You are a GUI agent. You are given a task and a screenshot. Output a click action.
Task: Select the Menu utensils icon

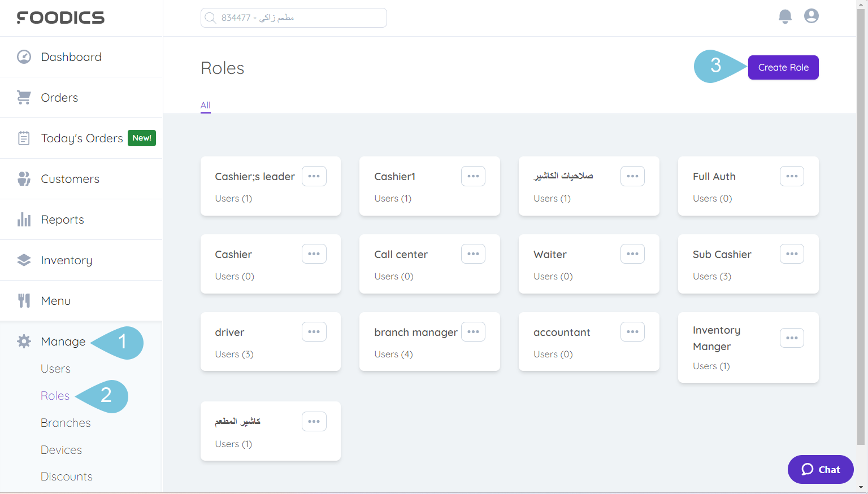[24, 300]
